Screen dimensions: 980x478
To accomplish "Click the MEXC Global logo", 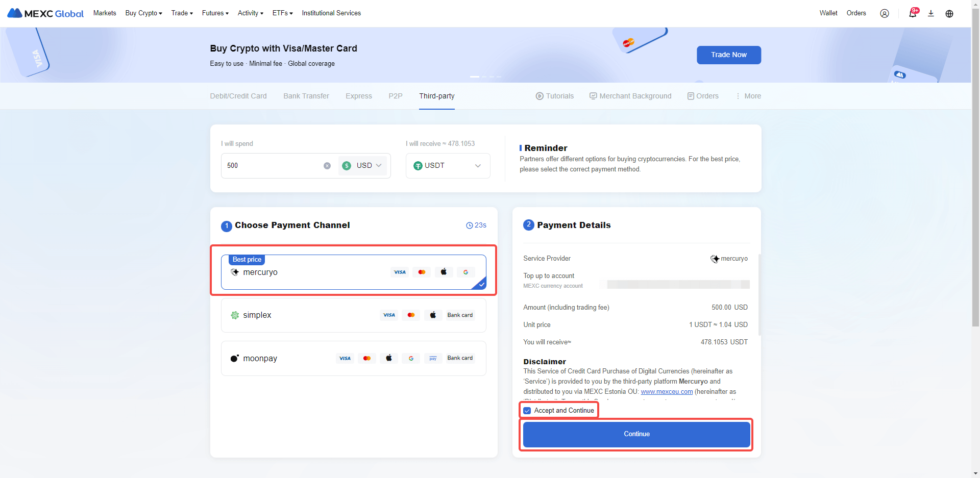I will pos(45,13).
